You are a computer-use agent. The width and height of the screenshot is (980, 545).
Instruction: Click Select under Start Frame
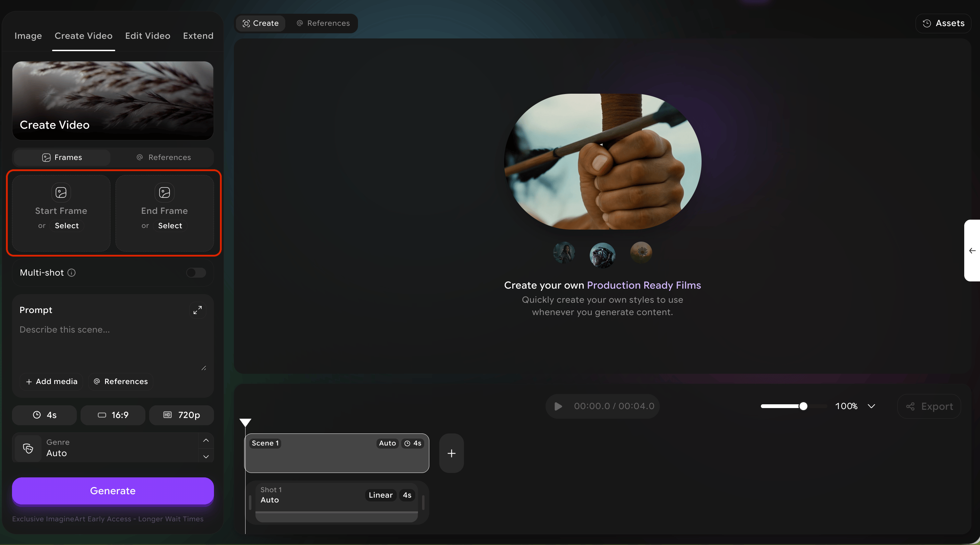(67, 225)
